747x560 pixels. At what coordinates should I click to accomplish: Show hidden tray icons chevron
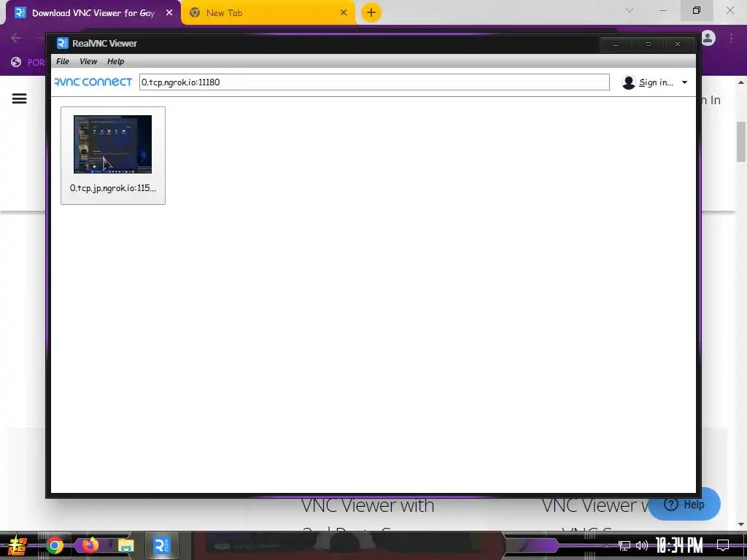pos(606,545)
